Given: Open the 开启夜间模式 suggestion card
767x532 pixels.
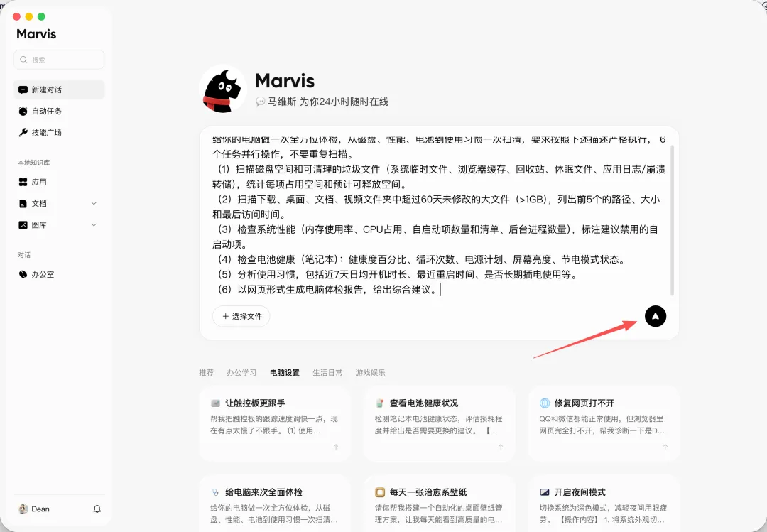Looking at the screenshot, I should click(604, 504).
